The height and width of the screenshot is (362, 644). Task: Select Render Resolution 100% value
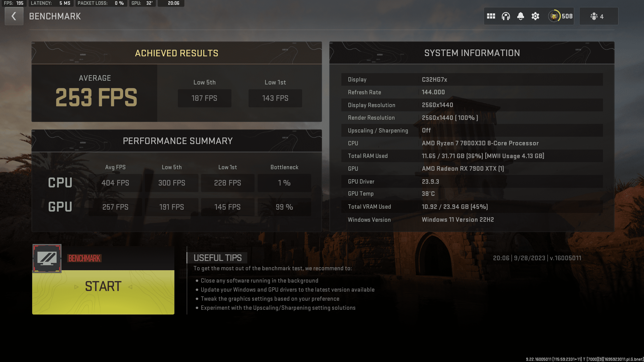[449, 118]
